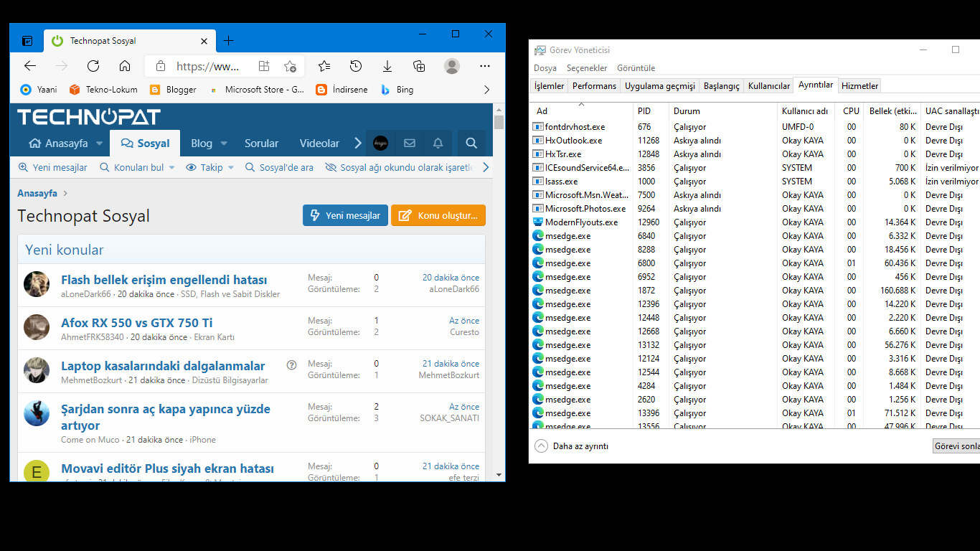
Task: Open a new tab in Edge
Action: [228, 41]
